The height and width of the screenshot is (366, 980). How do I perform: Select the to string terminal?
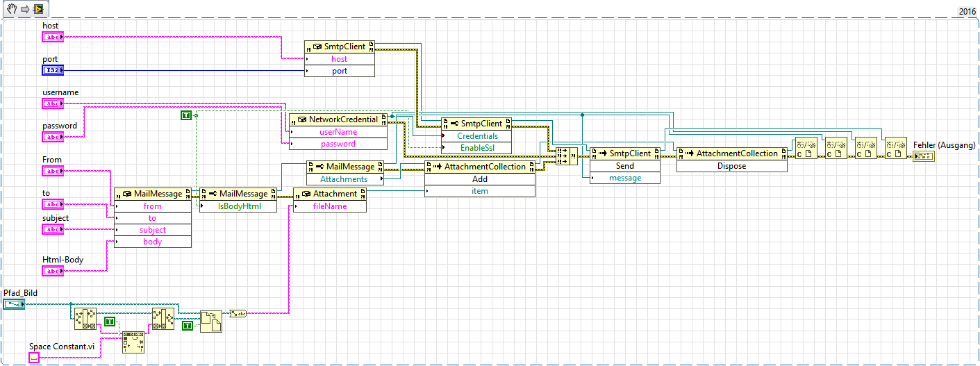[x=53, y=205]
